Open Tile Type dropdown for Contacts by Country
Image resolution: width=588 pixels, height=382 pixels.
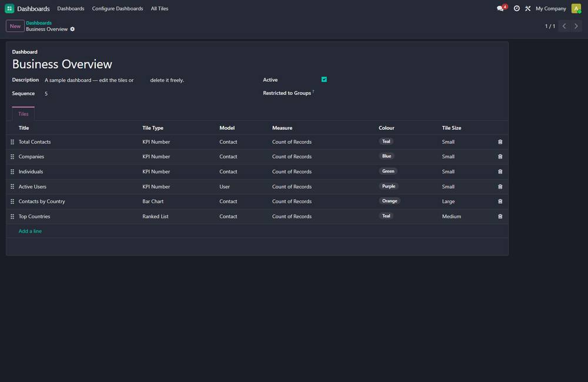[153, 202]
